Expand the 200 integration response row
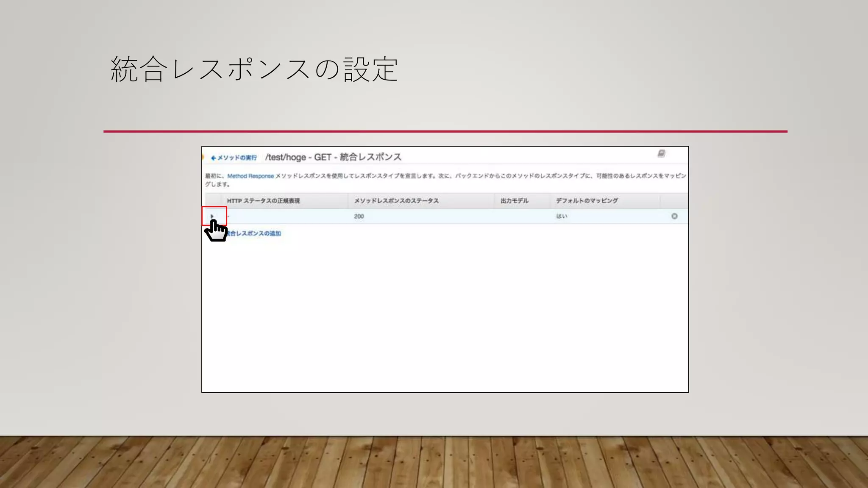868x488 pixels. (x=212, y=216)
